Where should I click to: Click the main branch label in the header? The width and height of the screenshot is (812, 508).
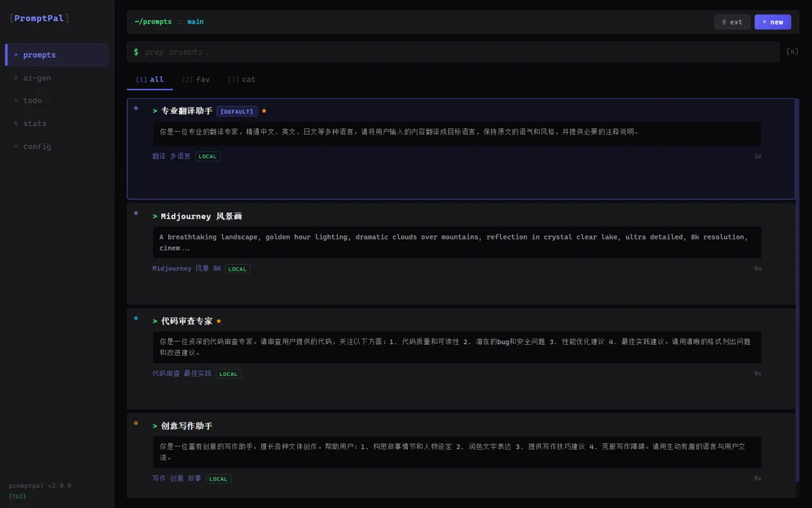click(x=195, y=22)
